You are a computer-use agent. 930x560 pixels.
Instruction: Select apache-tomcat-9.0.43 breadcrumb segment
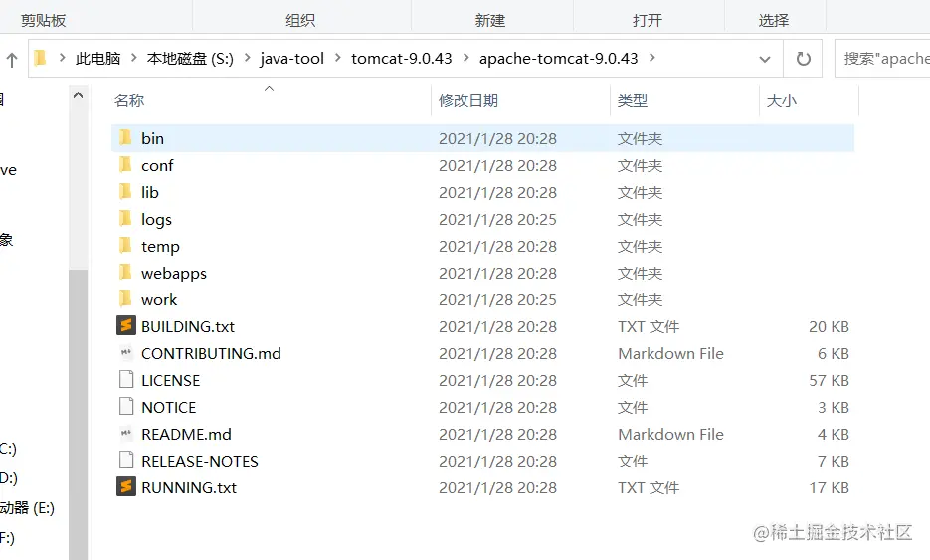(559, 58)
